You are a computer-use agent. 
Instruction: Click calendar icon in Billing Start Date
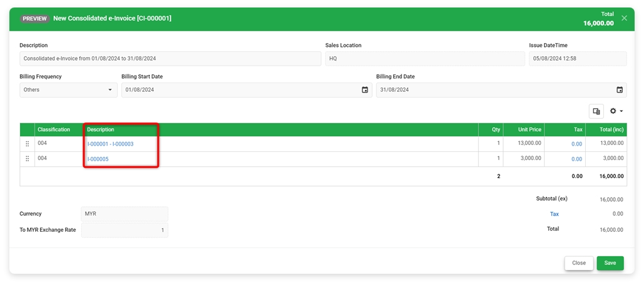[x=365, y=90]
